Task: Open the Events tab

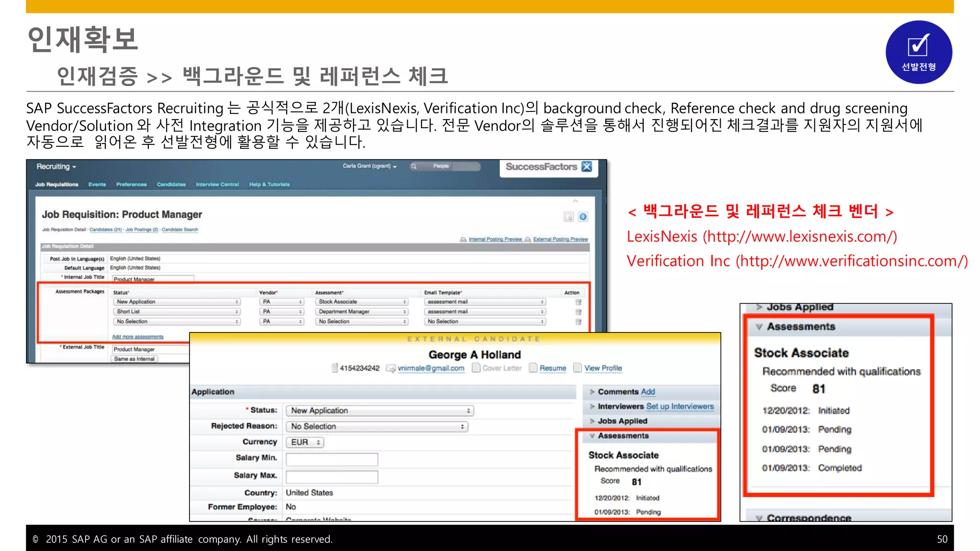Action: click(x=97, y=185)
